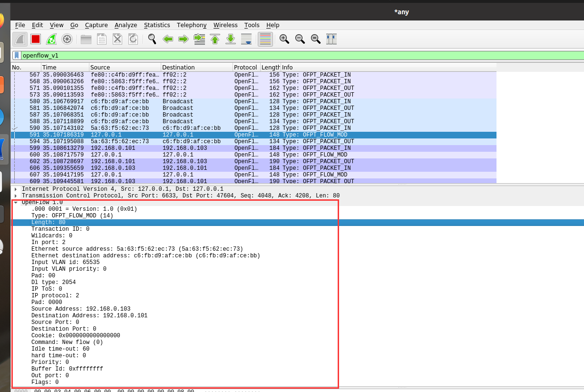Click the display filter bookmark icon
The image size is (584, 392).
point(17,55)
